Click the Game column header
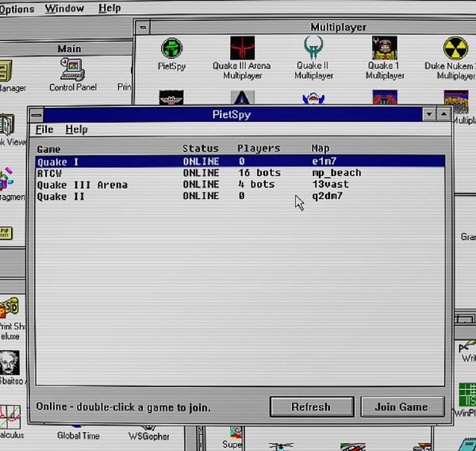476x451 pixels. point(48,149)
